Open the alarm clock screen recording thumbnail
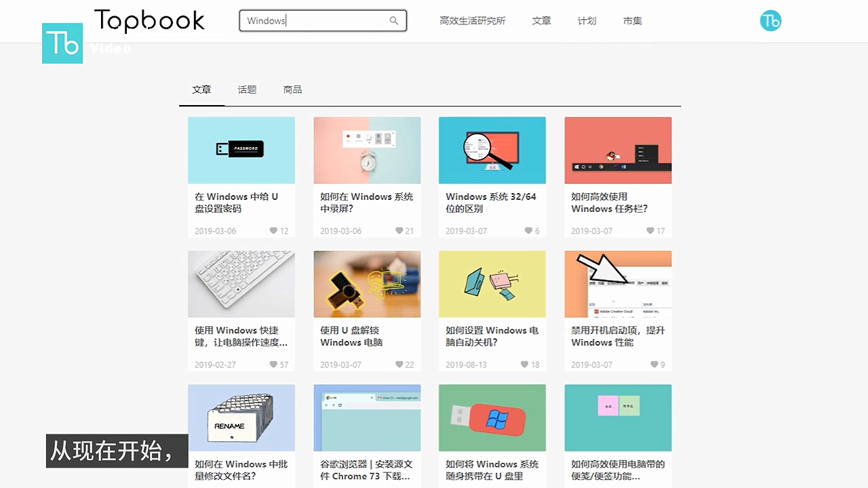The image size is (868, 488). [367, 150]
